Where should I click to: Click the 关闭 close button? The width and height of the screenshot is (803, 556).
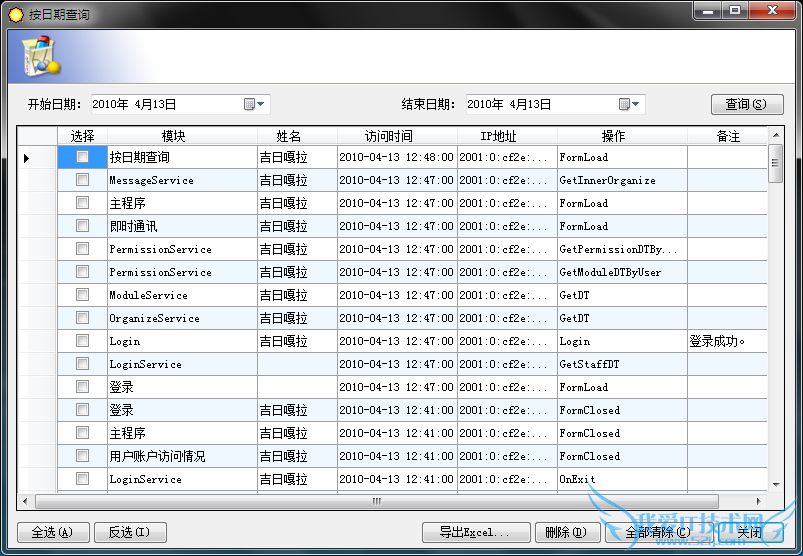[x=749, y=532]
